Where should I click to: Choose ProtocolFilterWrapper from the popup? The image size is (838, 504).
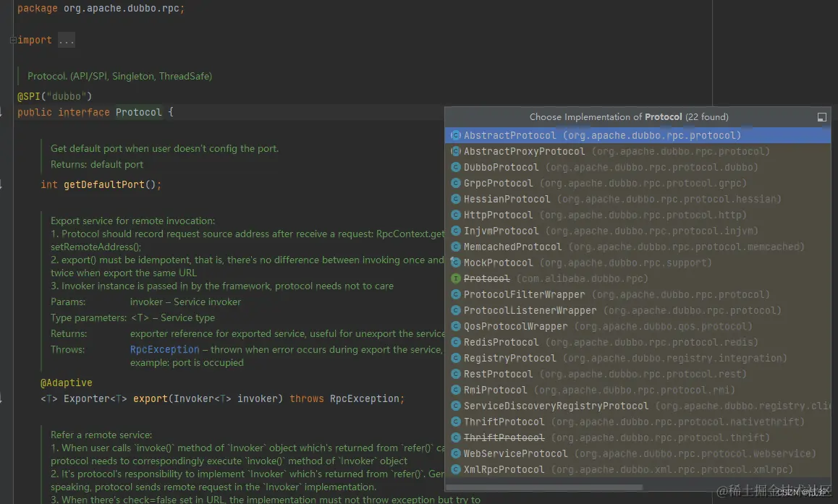(638, 294)
